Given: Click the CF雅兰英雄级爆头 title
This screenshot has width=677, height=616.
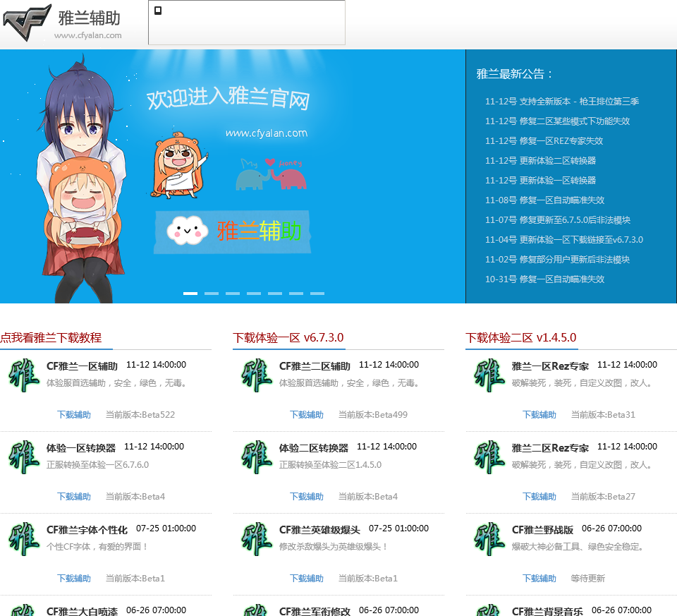Looking at the screenshot, I should coord(320,530).
